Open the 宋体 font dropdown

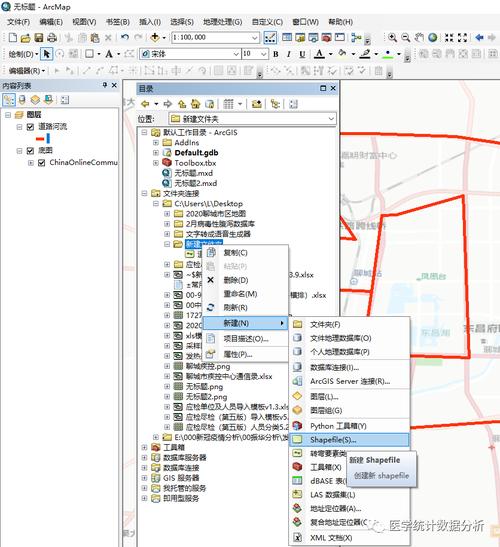coord(236,54)
